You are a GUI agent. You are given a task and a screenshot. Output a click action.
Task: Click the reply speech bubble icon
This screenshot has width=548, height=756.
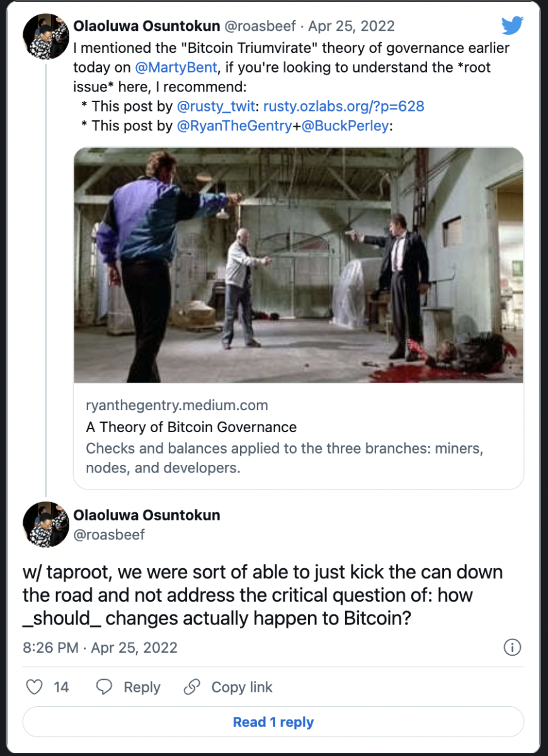point(104,687)
